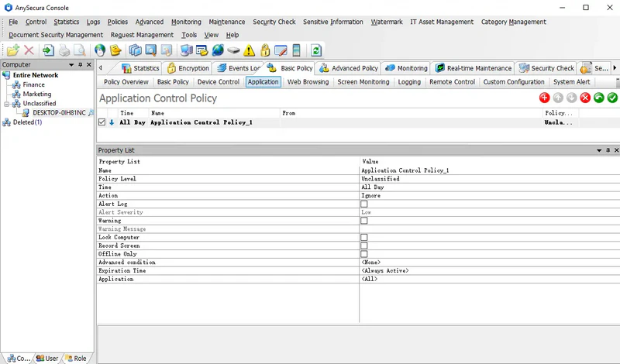Click the window with folder toolbar icon

[x=201, y=50]
